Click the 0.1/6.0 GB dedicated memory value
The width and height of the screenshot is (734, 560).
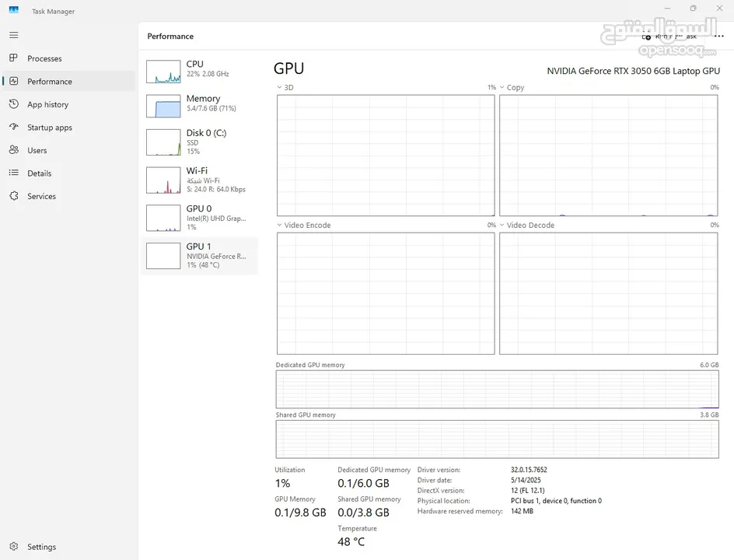(363, 483)
